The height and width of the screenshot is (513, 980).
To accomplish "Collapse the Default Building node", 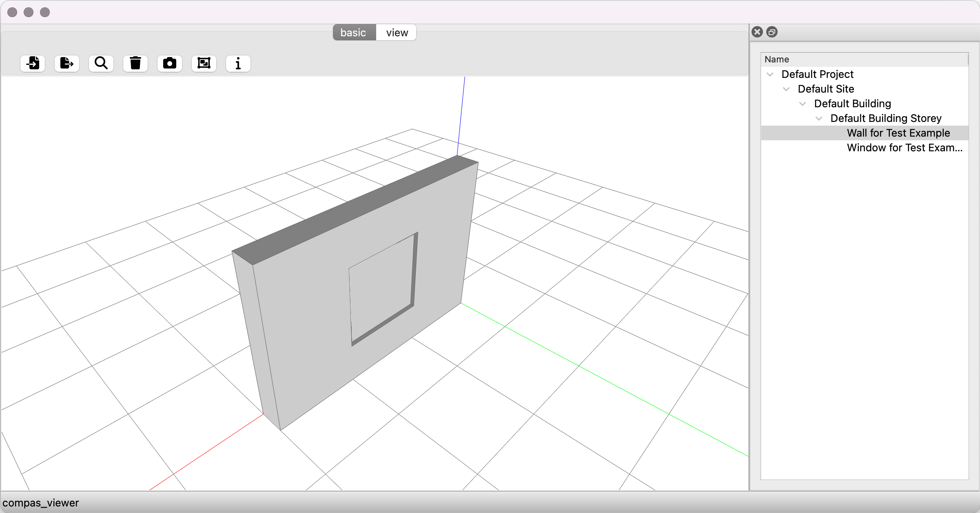I will pyautogui.click(x=803, y=104).
